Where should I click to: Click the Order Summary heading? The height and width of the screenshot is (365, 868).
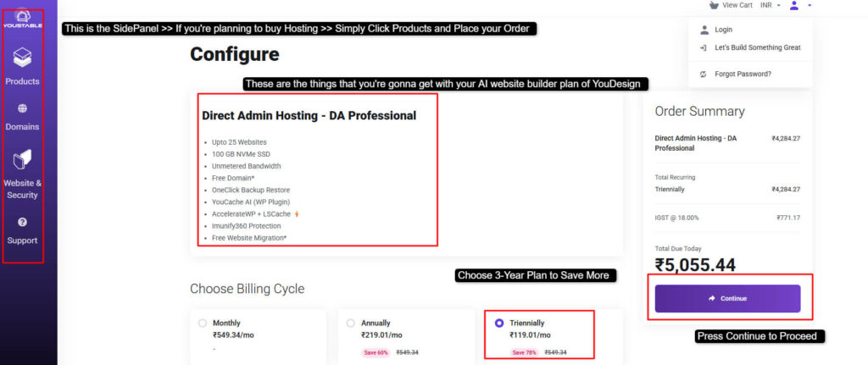click(699, 111)
